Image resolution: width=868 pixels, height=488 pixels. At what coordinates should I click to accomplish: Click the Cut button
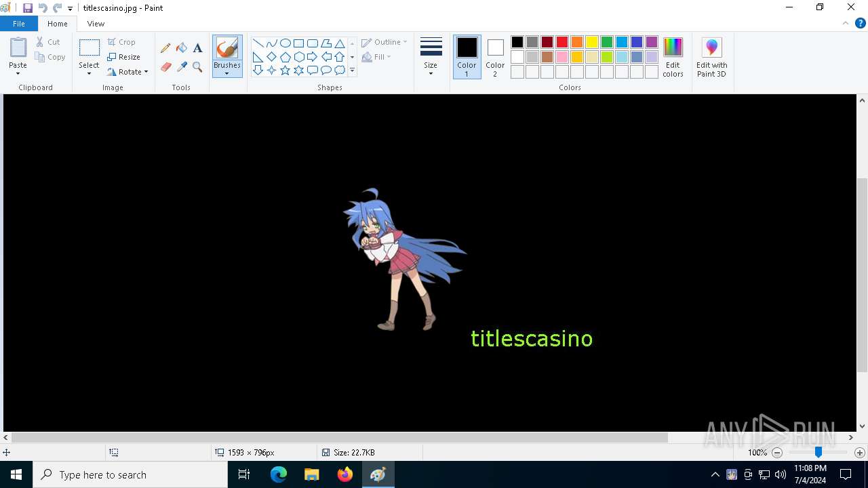tap(48, 42)
